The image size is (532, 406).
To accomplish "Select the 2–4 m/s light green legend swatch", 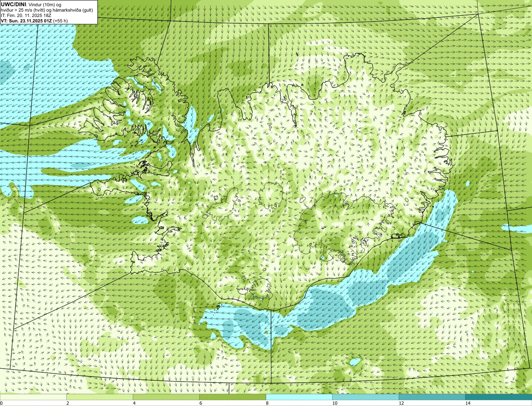I will 100,397.
